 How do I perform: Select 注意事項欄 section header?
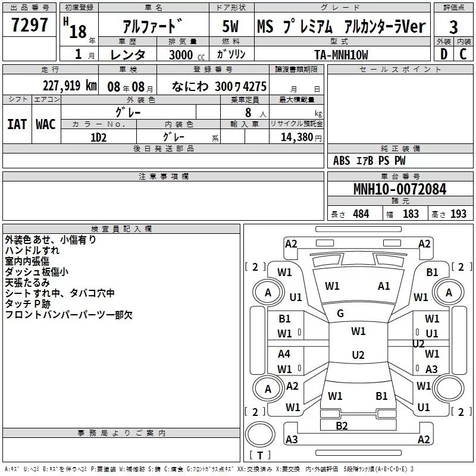(163, 176)
